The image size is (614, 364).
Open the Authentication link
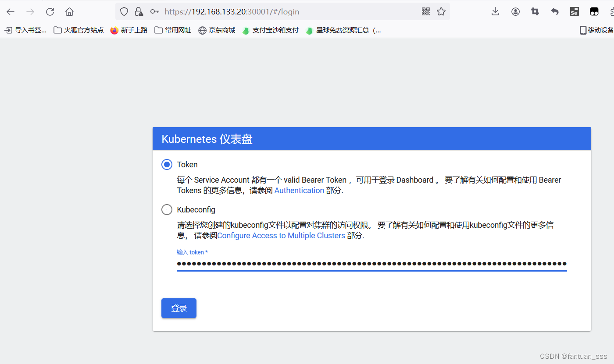point(299,191)
